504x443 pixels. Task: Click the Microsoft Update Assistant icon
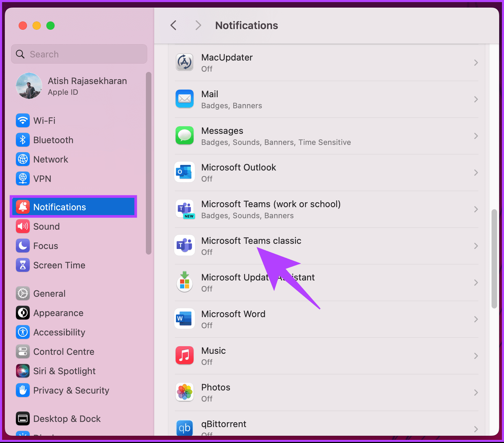point(185,283)
